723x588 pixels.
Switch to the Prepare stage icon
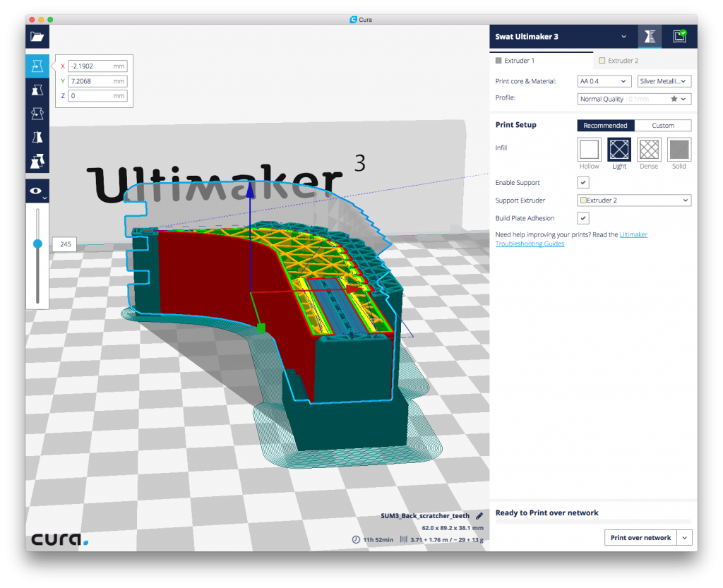pyautogui.click(x=650, y=37)
